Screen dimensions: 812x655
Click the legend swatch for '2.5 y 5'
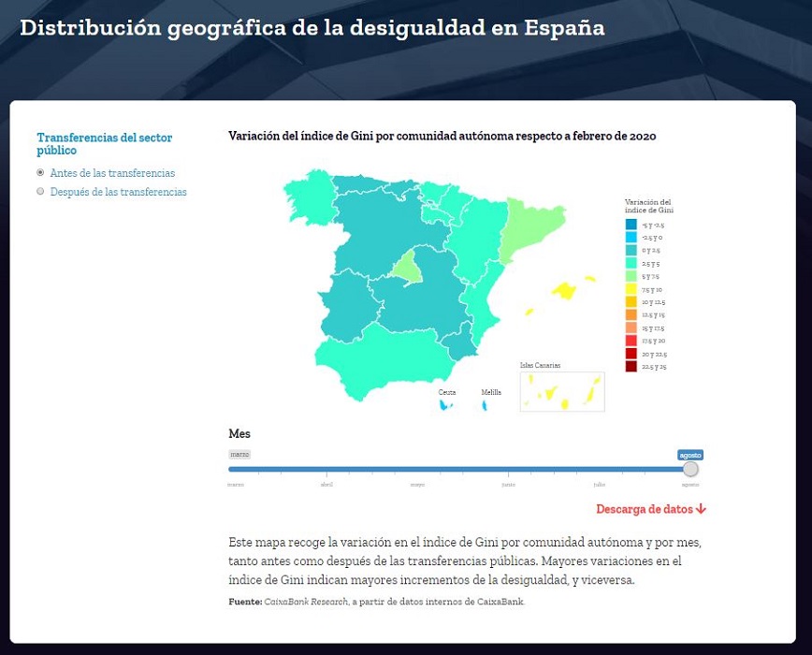(631, 263)
